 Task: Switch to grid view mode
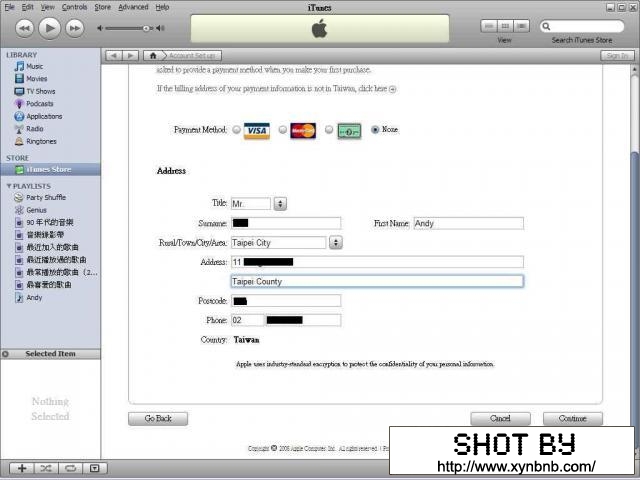click(505, 26)
